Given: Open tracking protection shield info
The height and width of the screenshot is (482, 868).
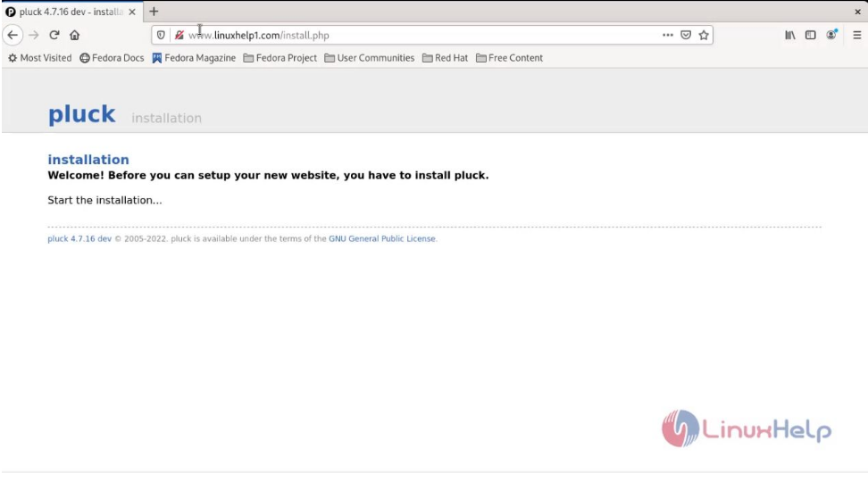Looking at the screenshot, I should click(x=161, y=35).
